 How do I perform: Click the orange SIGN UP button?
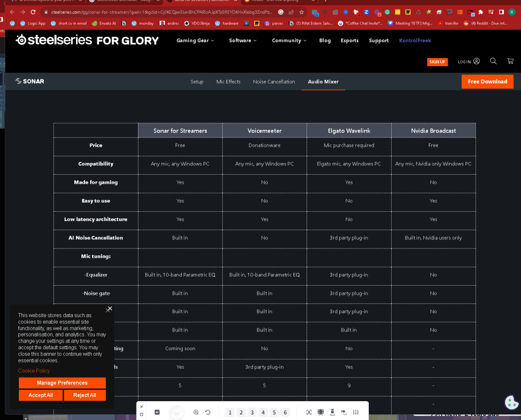(x=437, y=62)
